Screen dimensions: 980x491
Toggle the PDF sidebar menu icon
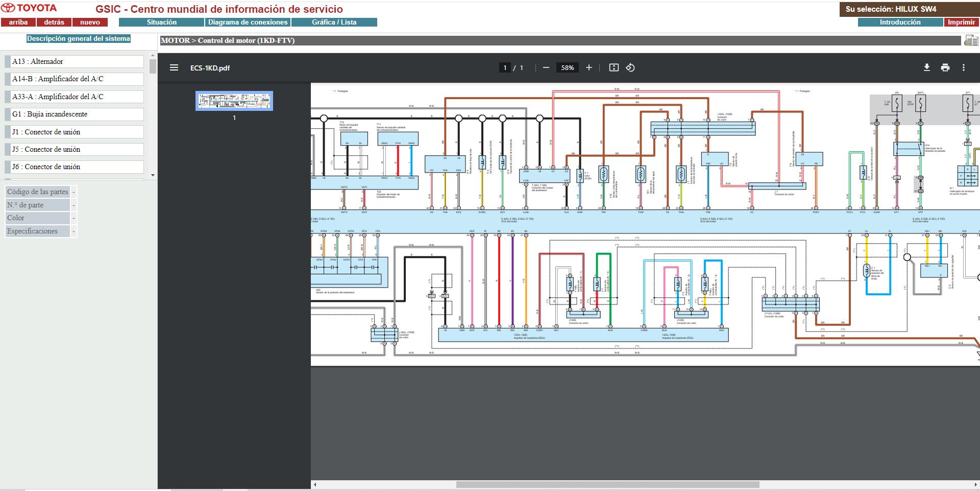click(x=174, y=67)
